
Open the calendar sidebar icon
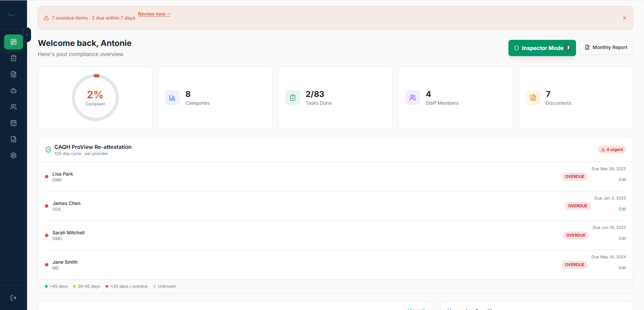coord(14,123)
